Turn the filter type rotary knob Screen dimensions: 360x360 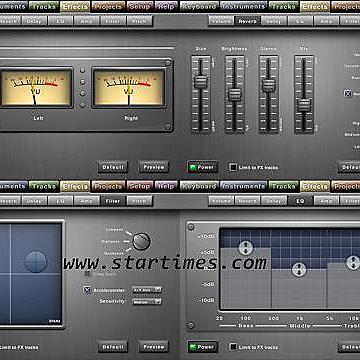point(141,241)
